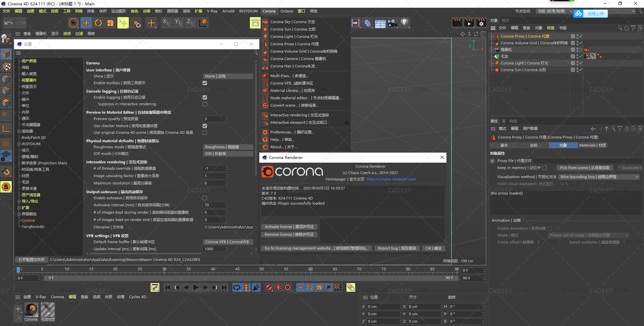This screenshot has height=326, width=644.
Task: Click Render to Picture Viewer icon
Action: coord(469,23)
